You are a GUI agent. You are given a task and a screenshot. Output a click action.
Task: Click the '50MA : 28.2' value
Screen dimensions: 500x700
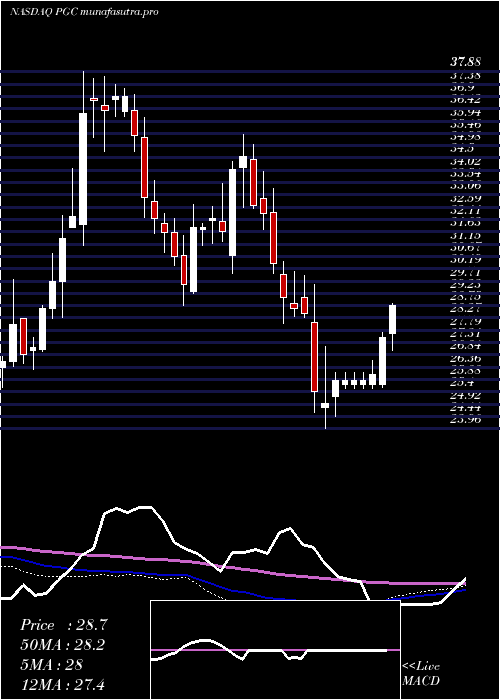click(63, 645)
